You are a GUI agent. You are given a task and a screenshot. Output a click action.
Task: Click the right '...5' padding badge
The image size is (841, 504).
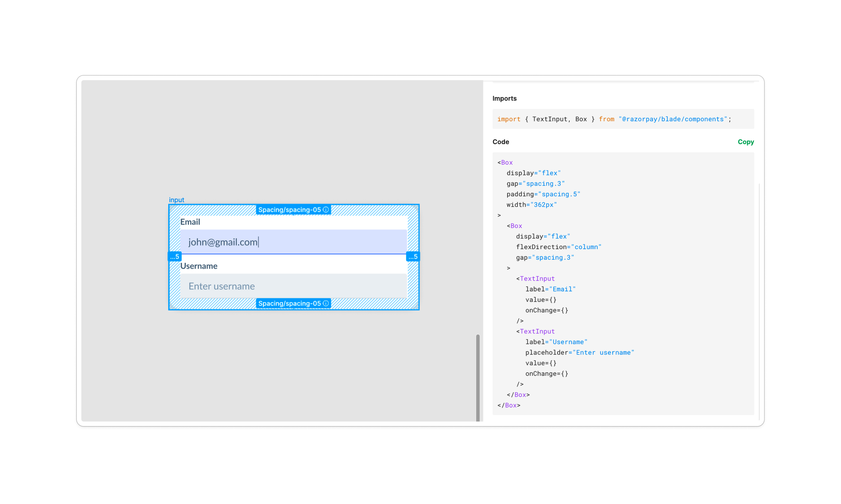(413, 256)
